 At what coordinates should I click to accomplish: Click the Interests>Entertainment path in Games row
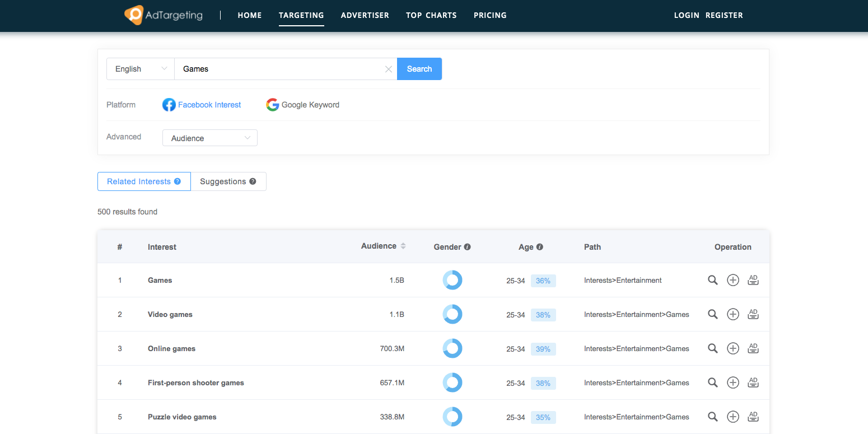pos(623,280)
